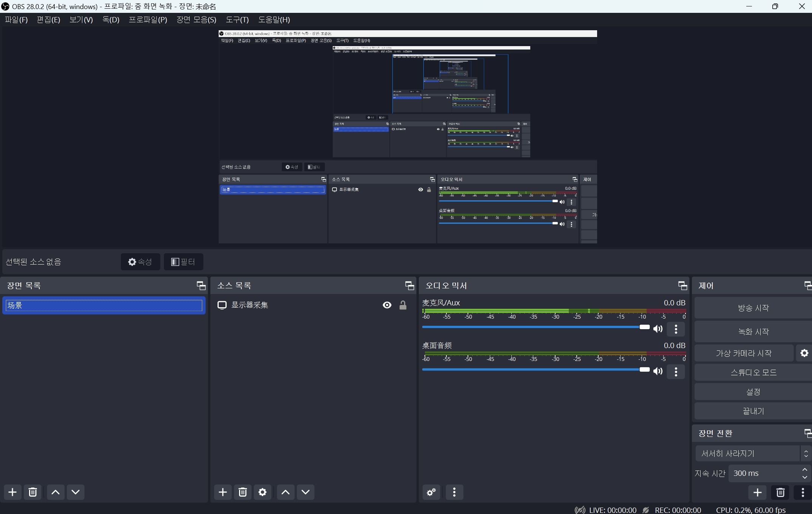Open the 서서히 사라지기 transition dropdown

click(753, 453)
